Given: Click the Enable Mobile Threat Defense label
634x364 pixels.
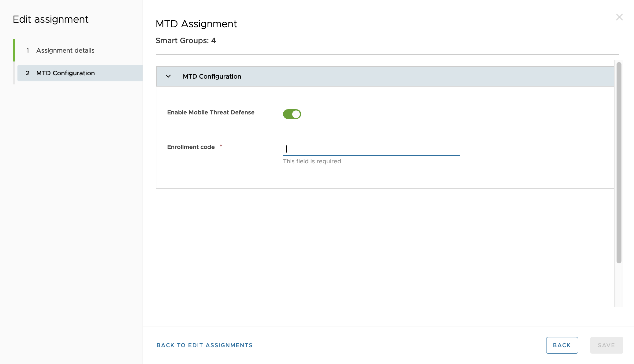Looking at the screenshot, I should [x=211, y=112].
